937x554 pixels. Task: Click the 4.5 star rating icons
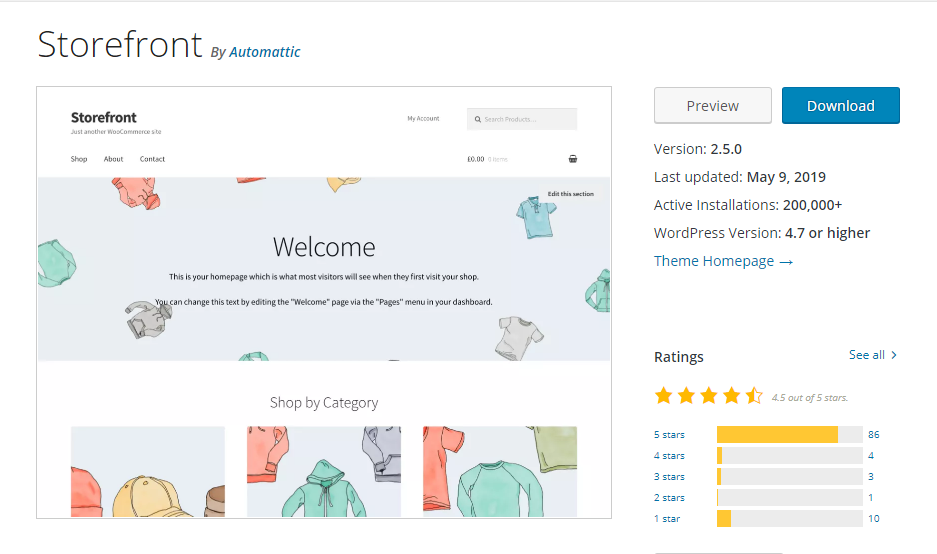click(709, 396)
